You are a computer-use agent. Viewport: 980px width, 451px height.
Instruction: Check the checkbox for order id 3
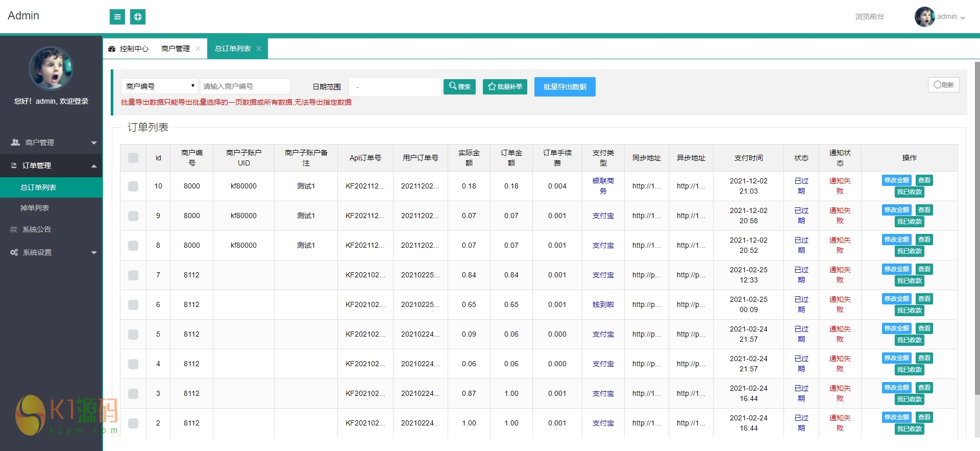point(133,394)
